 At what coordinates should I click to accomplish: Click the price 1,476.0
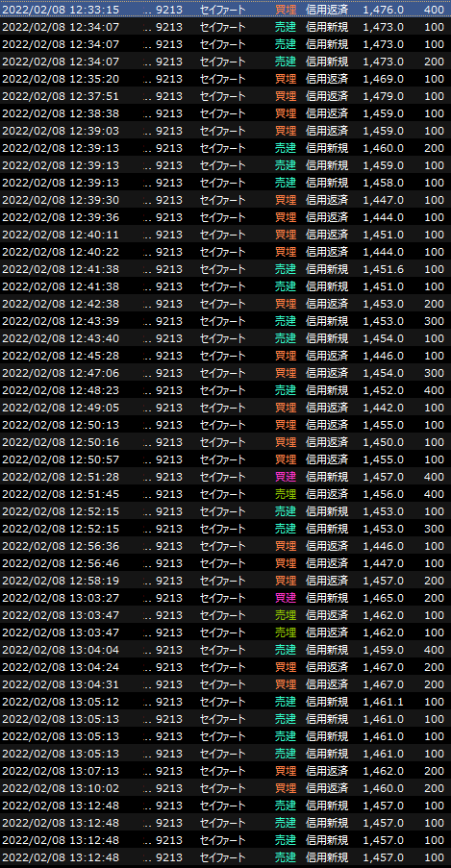coord(384,10)
